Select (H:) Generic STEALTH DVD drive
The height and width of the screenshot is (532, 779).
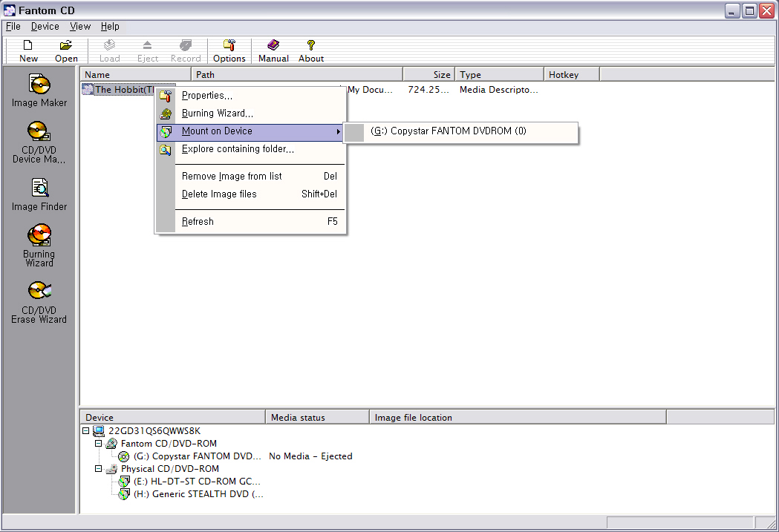tap(198, 494)
